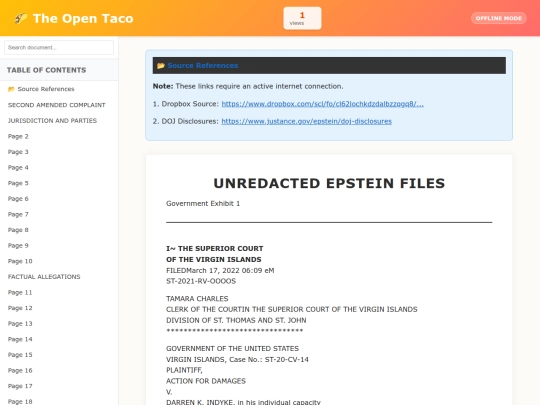Image resolution: width=540 pixels, height=405 pixels.
Task: Go to Source References in the table of contents
Action: [46, 89]
